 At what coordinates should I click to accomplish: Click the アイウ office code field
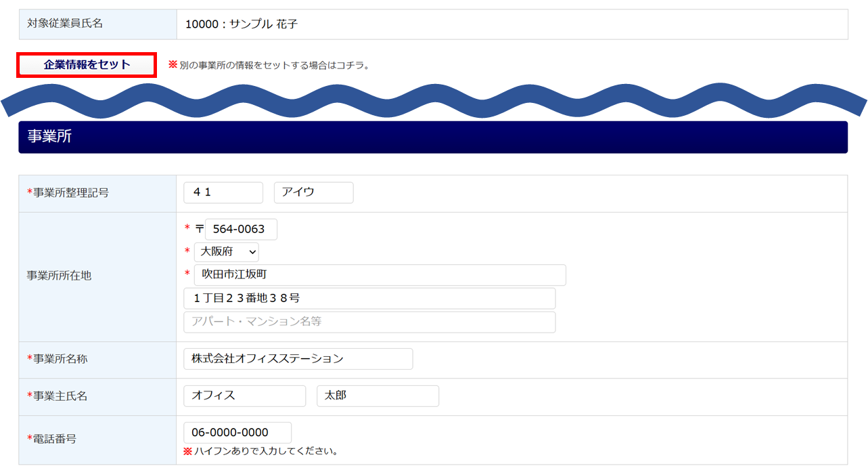click(x=313, y=192)
